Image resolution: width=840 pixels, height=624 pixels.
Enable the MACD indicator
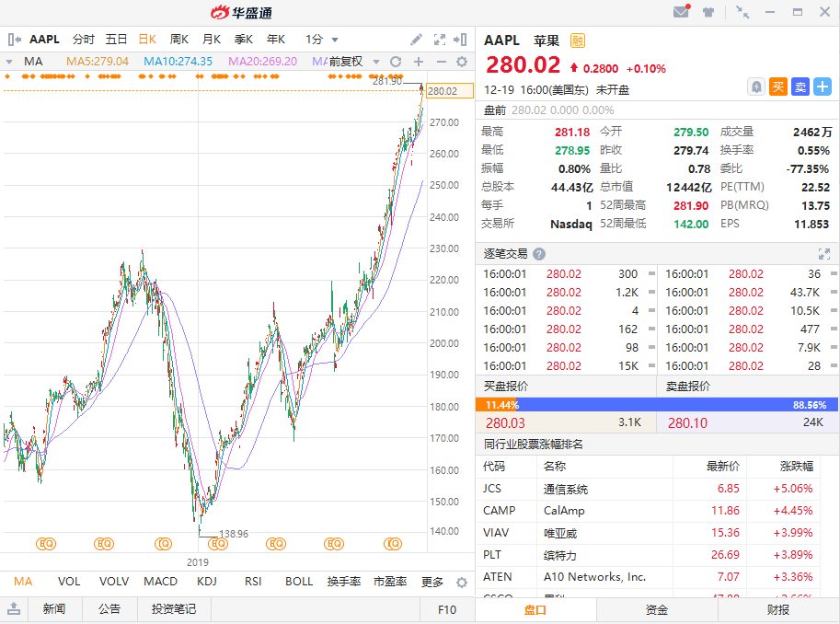[x=161, y=582]
